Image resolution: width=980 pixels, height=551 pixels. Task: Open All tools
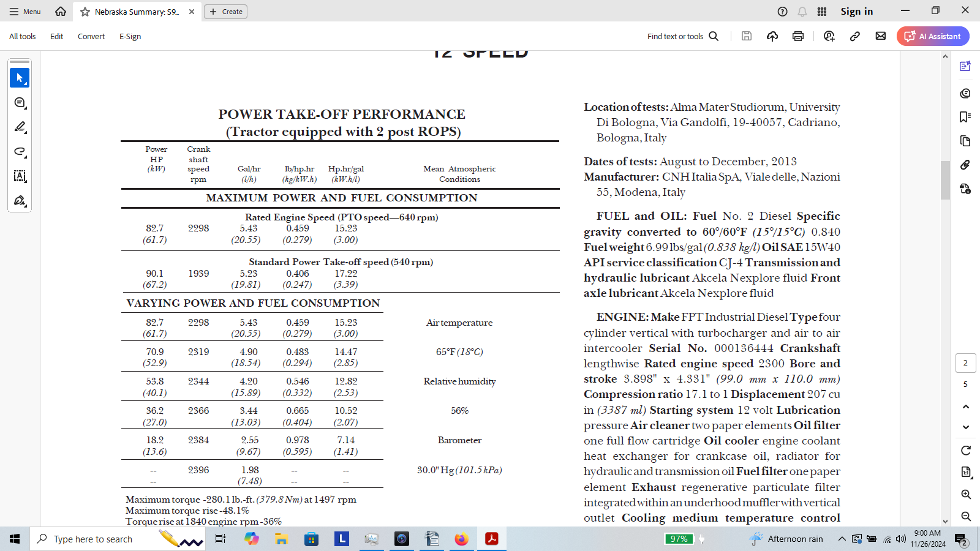(x=22, y=36)
